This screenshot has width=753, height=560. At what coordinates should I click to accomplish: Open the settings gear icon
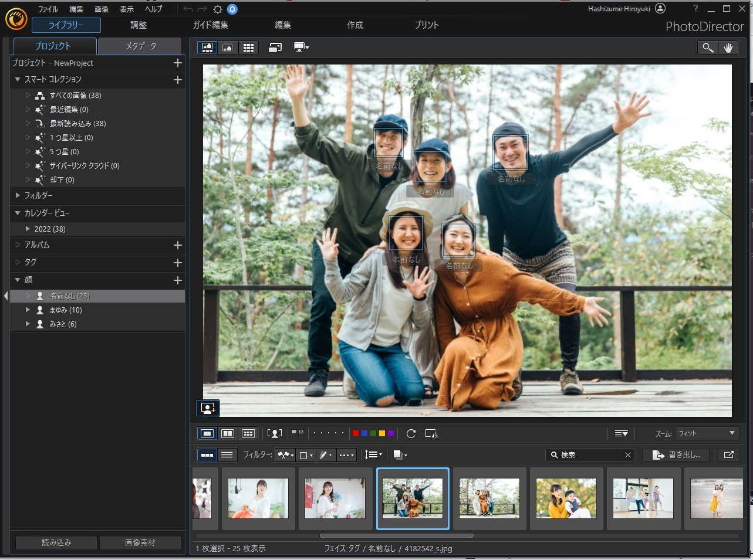pos(218,9)
